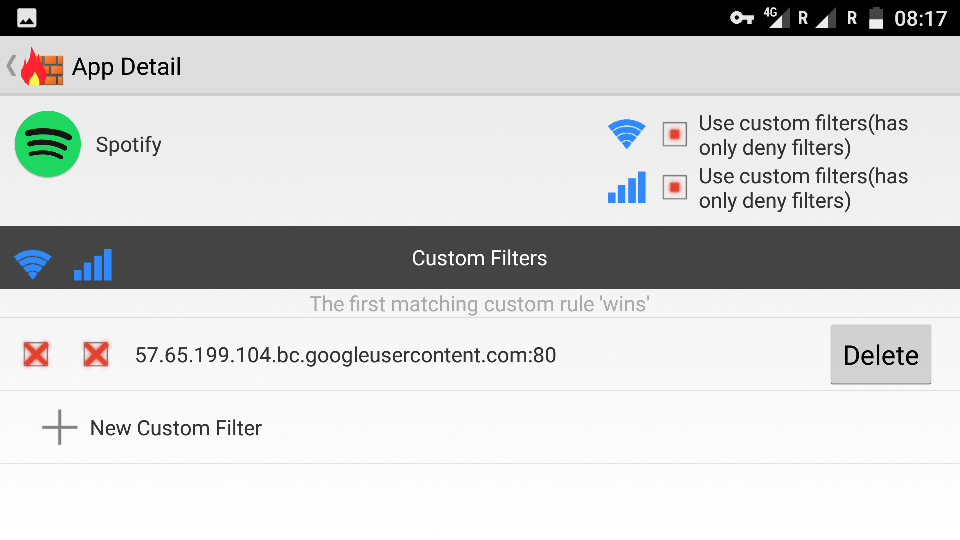Toggle Wi-Fi deny X for googleusercontent rule
960x540 pixels.
pos(36,354)
